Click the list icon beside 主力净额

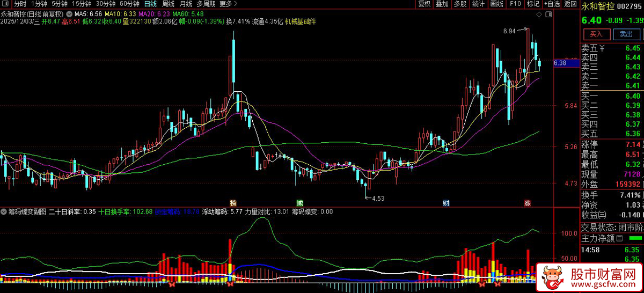pos(619,238)
